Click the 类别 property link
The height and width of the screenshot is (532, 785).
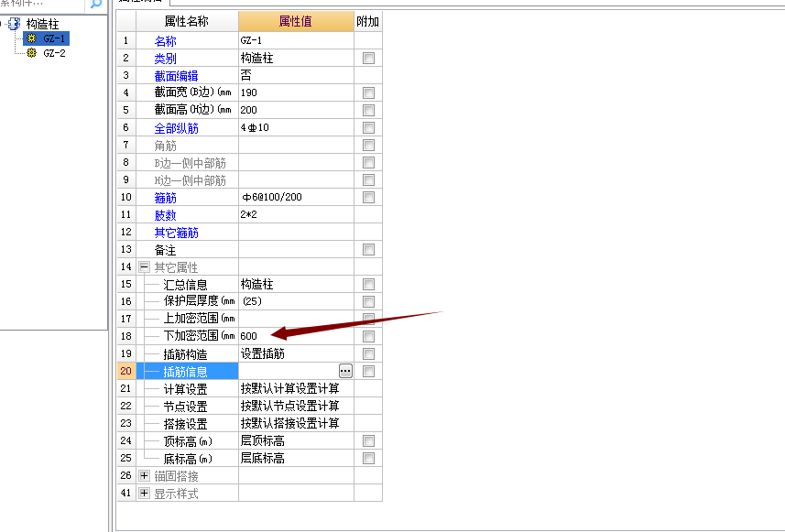(165, 59)
